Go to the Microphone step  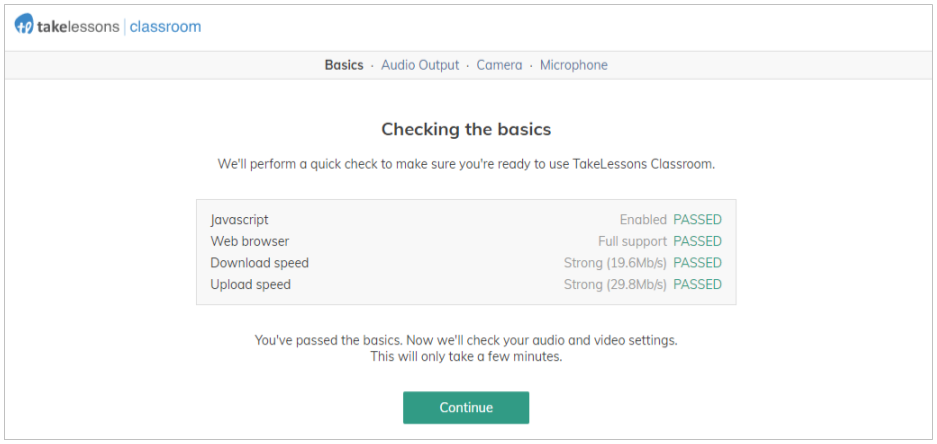pos(574,65)
